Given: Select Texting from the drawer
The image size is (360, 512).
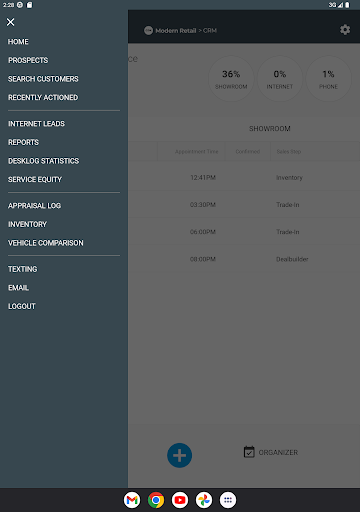Looking at the screenshot, I should pyautogui.click(x=23, y=269).
